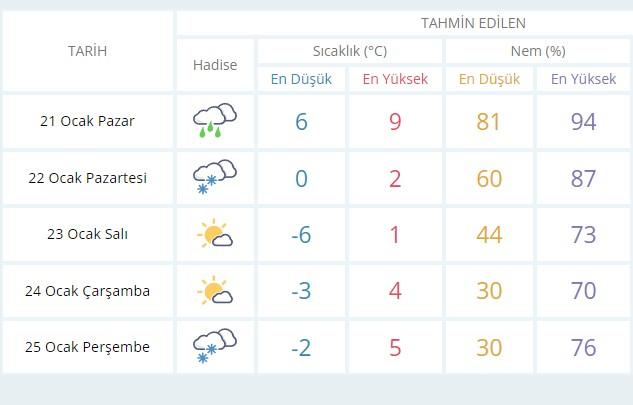Viewport: 633px width, 405px height.
Task: Select the humidity En Düşük subheader
Action: 491,79
